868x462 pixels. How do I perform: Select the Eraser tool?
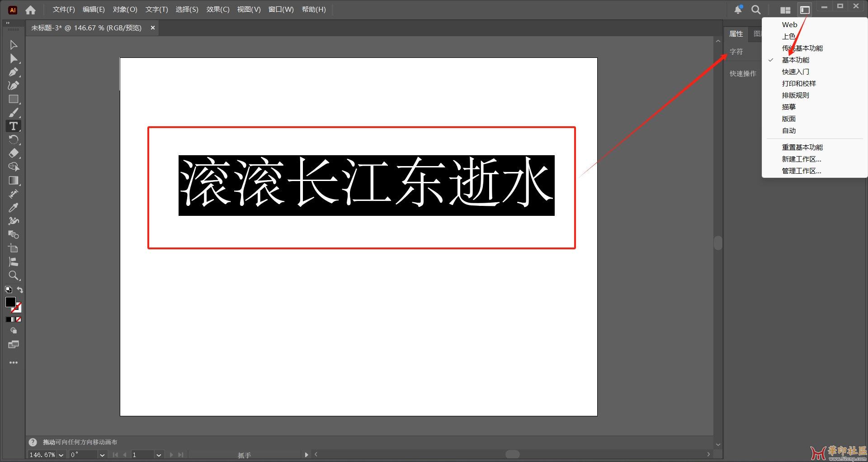[x=14, y=153]
